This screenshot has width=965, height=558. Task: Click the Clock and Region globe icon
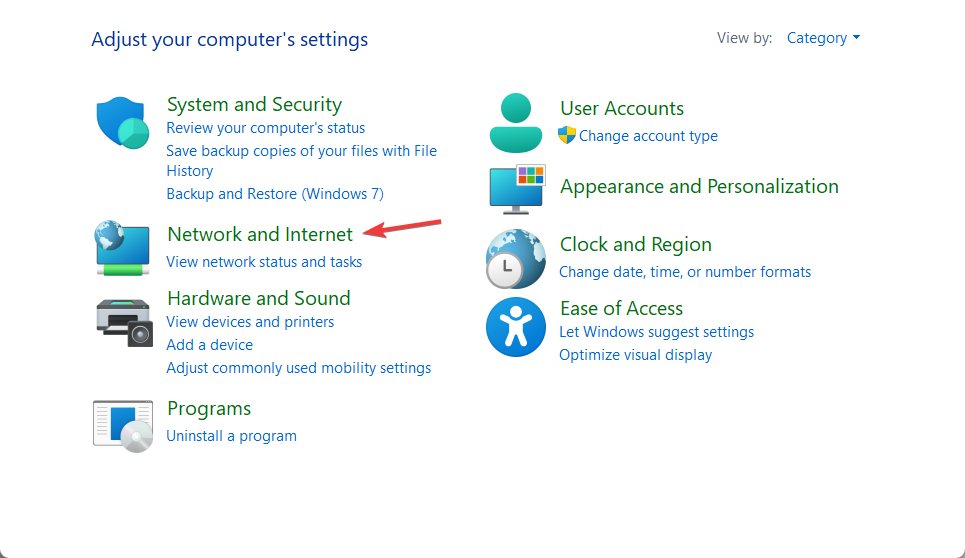point(515,258)
